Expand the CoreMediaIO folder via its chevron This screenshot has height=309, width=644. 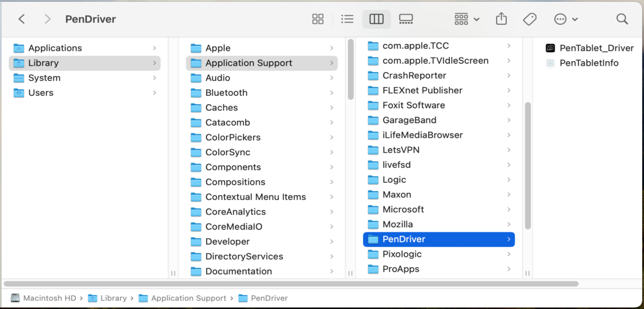pos(331,227)
